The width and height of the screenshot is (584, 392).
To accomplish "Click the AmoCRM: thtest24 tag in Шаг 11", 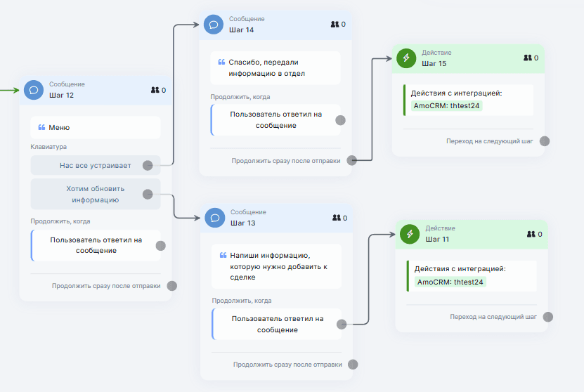I will pyautogui.click(x=451, y=282).
